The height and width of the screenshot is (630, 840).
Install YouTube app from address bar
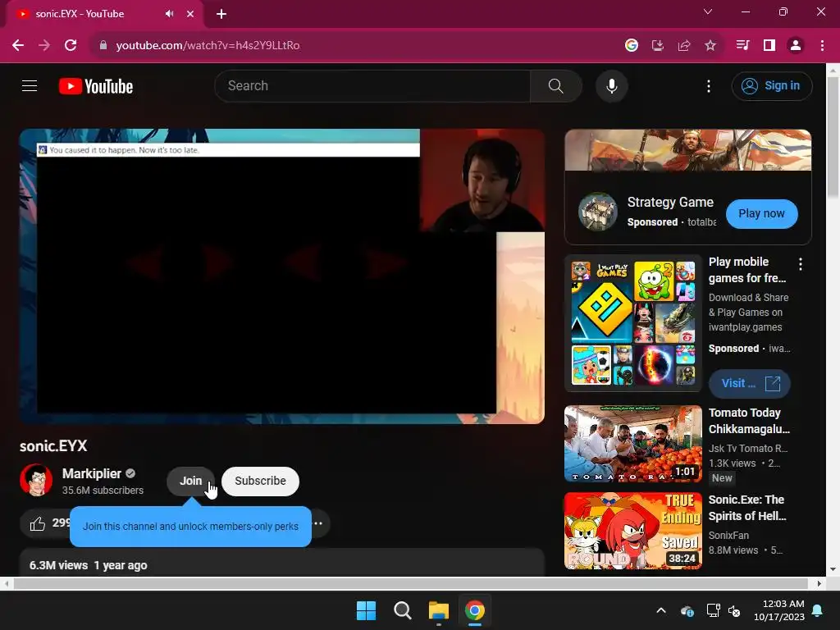[657, 46]
